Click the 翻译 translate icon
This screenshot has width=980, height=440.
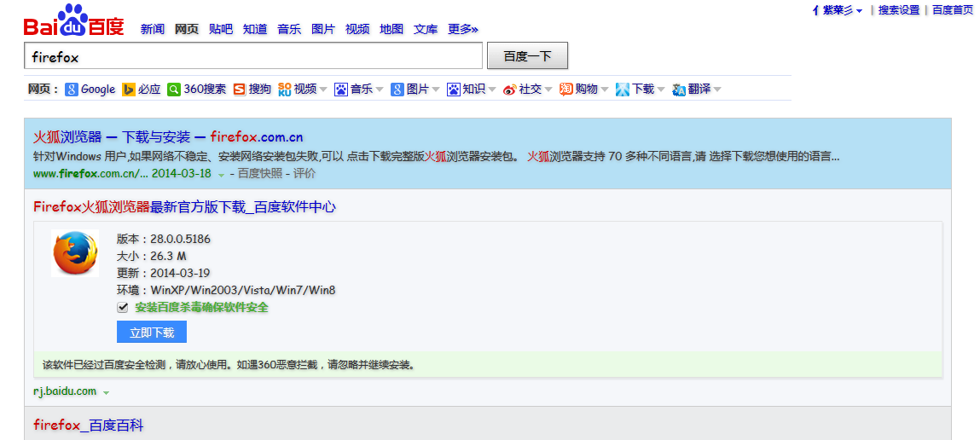click(x=679, y=90)
